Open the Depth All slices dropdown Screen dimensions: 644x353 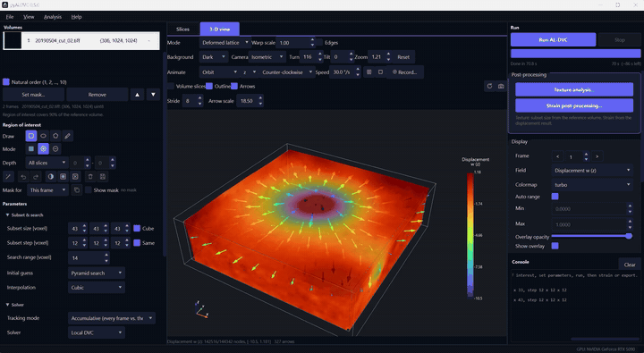[x=47, y=163]
